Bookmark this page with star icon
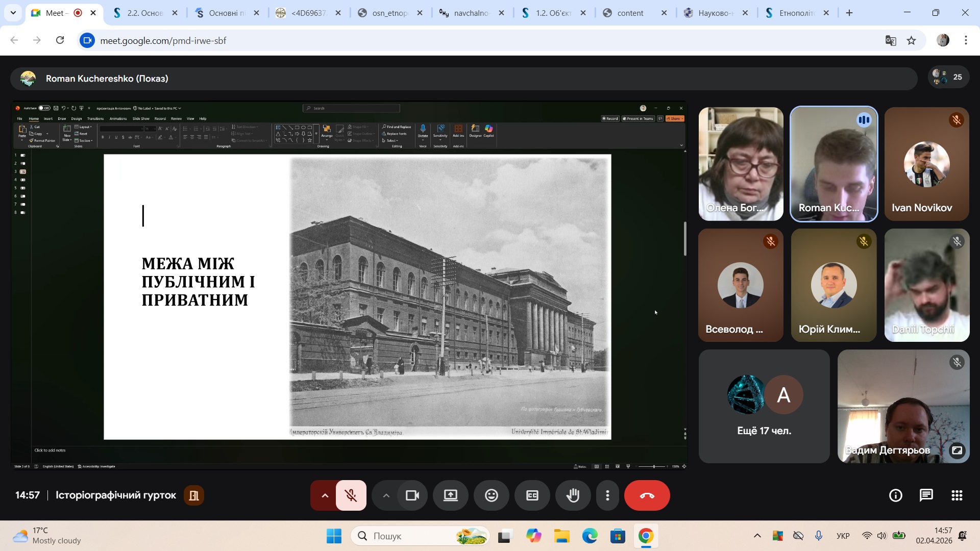980x551 pixels. pyautogui.click(x=911, y=41)
